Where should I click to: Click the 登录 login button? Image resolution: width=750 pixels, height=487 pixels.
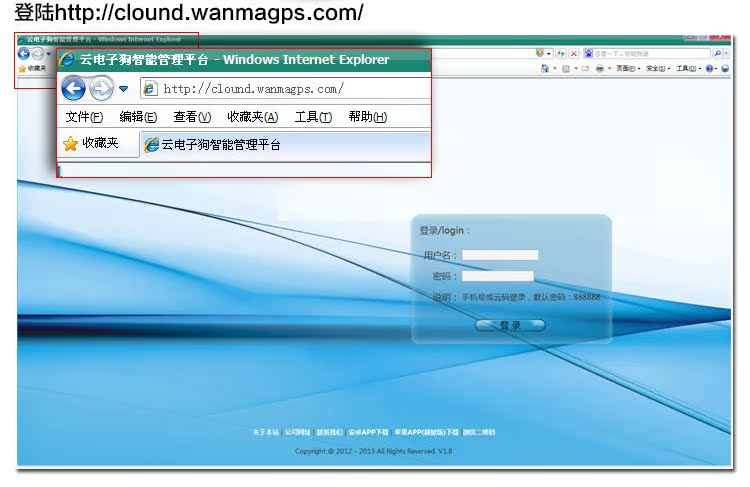click(x=510, y=325)
